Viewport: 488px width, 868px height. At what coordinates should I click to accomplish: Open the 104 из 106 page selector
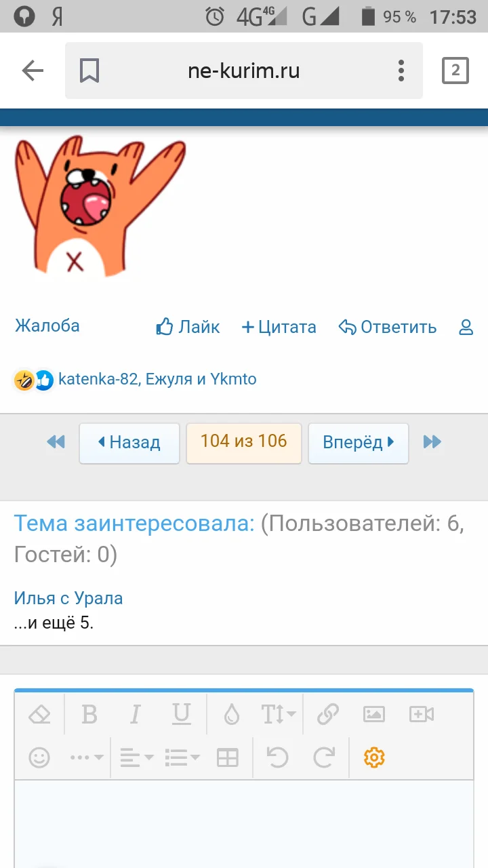244,443
